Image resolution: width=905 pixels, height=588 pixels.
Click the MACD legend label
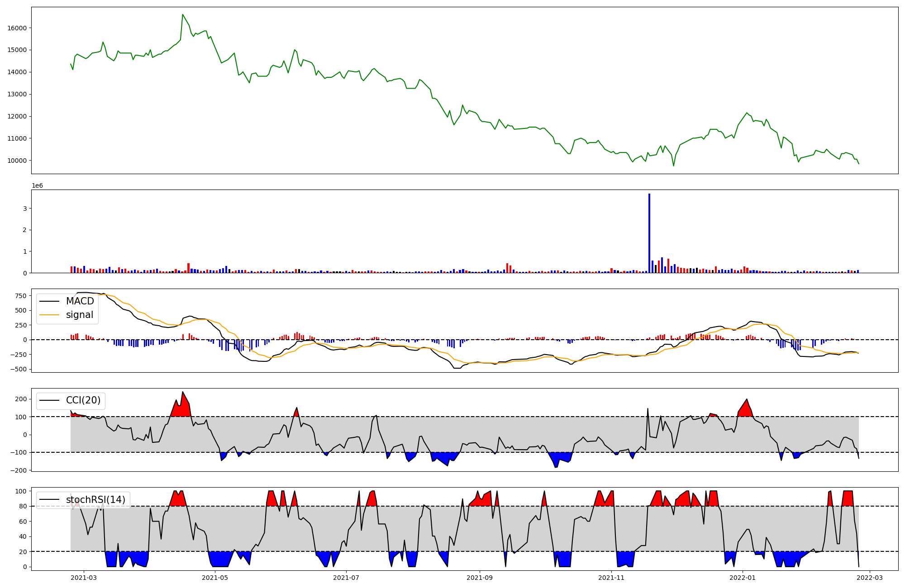coord(80,301)
